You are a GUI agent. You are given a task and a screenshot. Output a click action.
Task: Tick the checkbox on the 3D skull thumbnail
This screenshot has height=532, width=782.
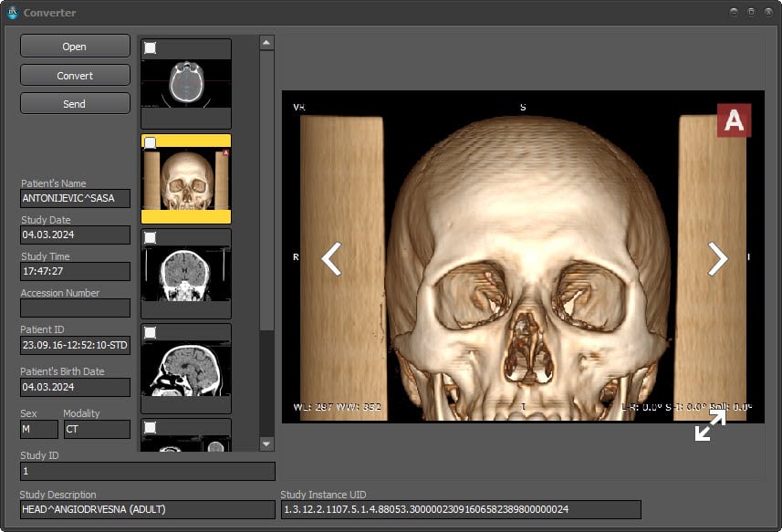point(151,143)
